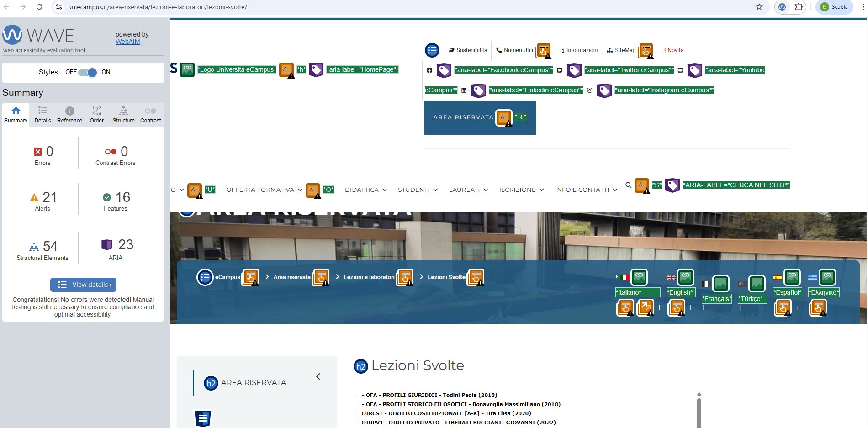
Task: Expand the INFO E CONTATTI menu
Action: [586, 190]
